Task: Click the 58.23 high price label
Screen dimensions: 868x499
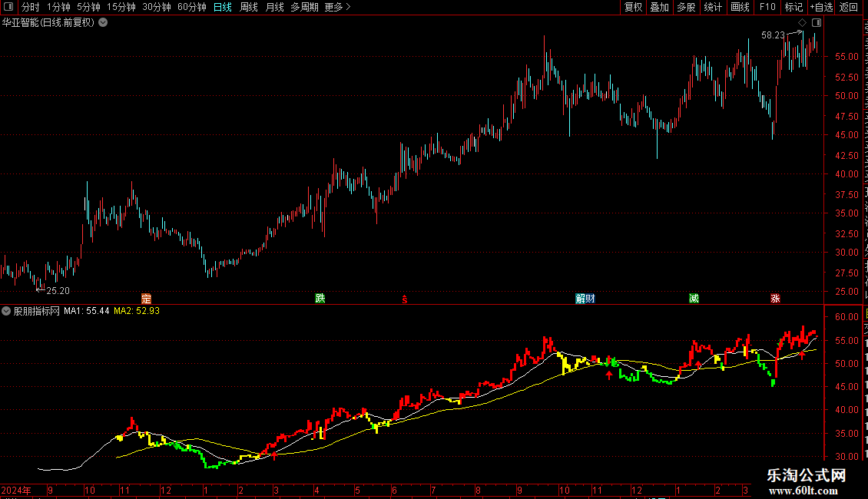Action: click(773, 35)
